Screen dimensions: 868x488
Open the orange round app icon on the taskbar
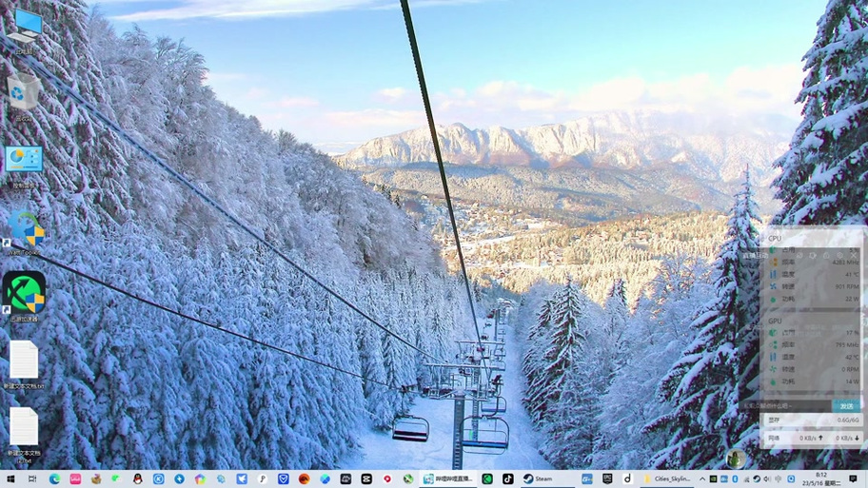[x=304, y=479]
